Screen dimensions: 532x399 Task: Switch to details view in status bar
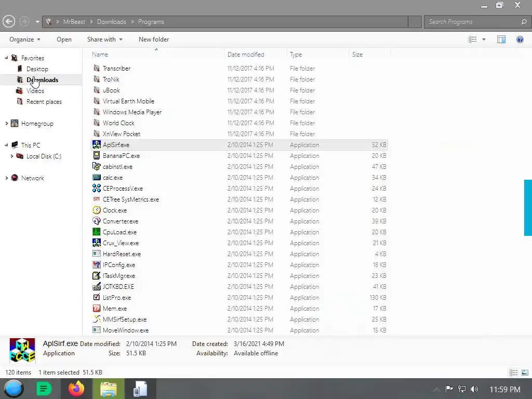pos(513,373)
